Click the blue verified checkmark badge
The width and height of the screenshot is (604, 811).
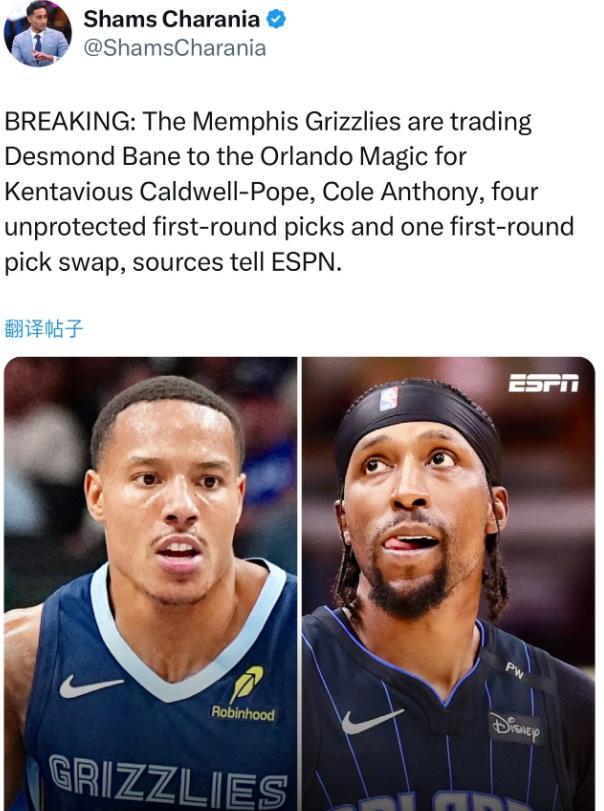pos(276,20)
